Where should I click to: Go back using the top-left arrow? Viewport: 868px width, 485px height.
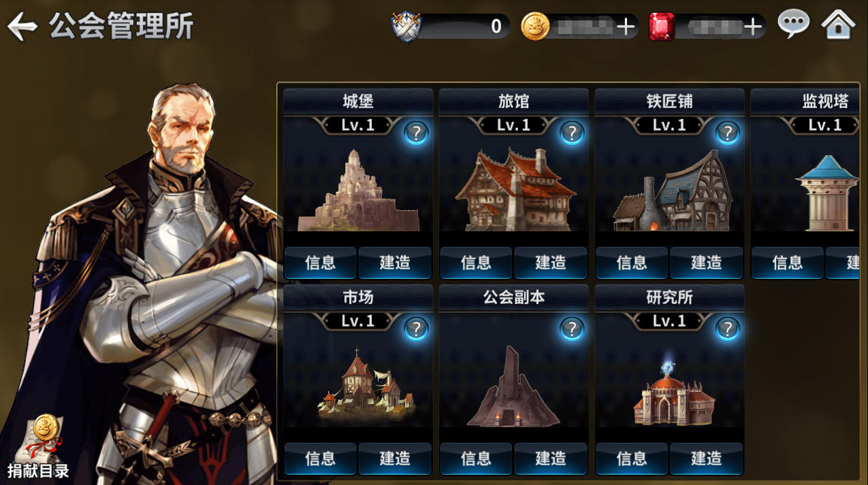22,27
